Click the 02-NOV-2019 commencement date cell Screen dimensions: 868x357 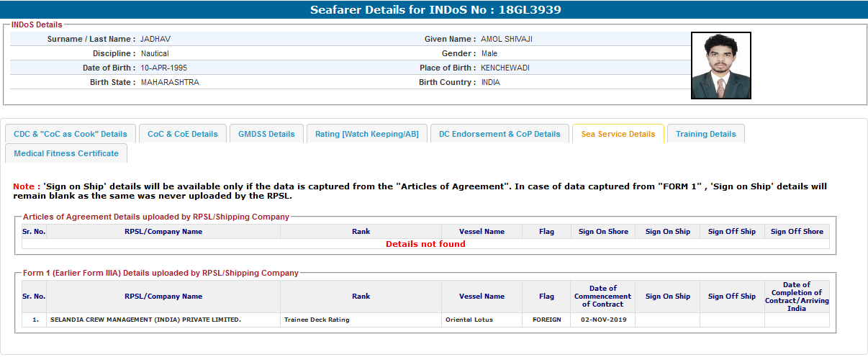pos(602,320)
